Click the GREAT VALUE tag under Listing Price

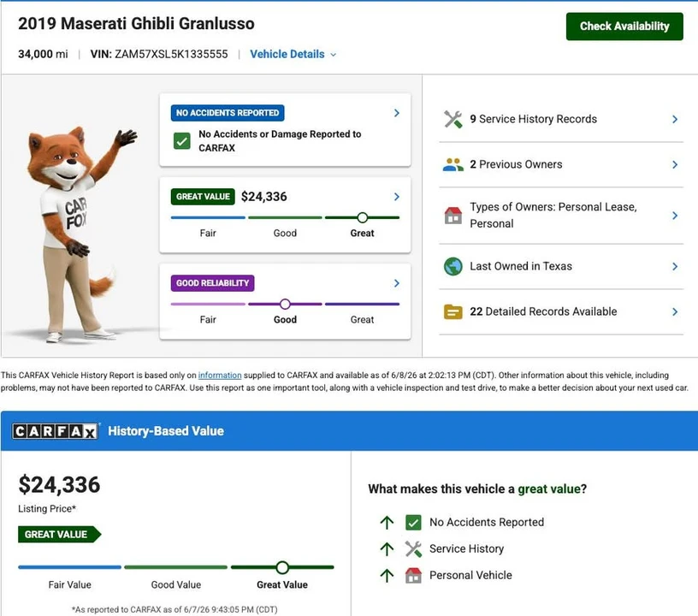pyautogui.click(x=59, y=534)
